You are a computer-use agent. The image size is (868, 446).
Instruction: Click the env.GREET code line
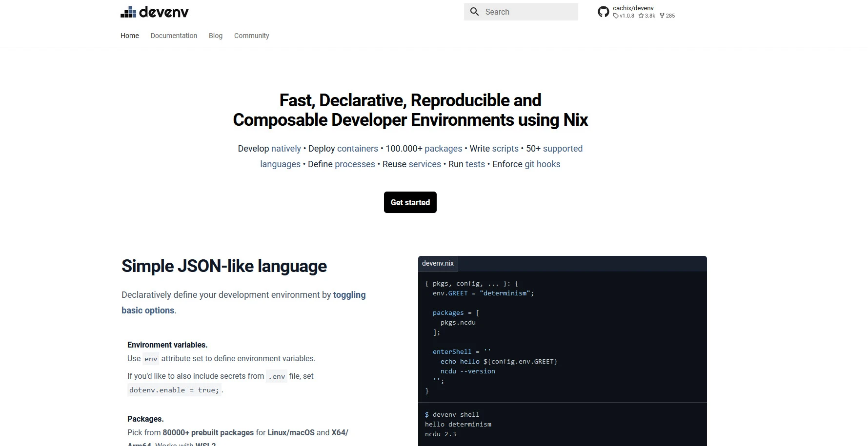pyautogui.click(x=483, y=293)
